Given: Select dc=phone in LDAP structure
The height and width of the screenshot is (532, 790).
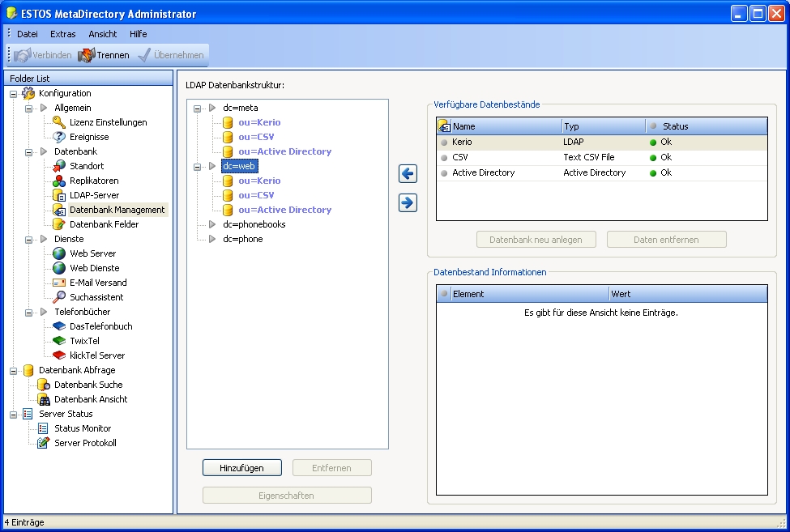Looking at the screenshot, I should point(243,239).
